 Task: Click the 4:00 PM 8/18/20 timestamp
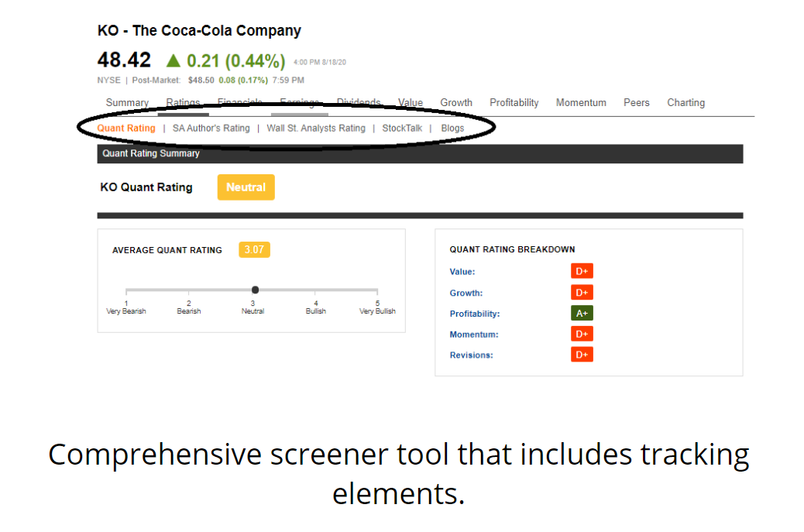point(319,62)
